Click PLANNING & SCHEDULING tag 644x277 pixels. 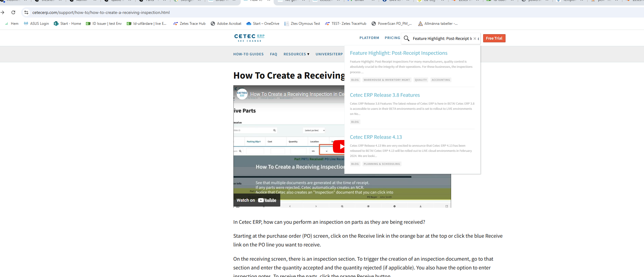pyautogui.click(x=382, y=164)
